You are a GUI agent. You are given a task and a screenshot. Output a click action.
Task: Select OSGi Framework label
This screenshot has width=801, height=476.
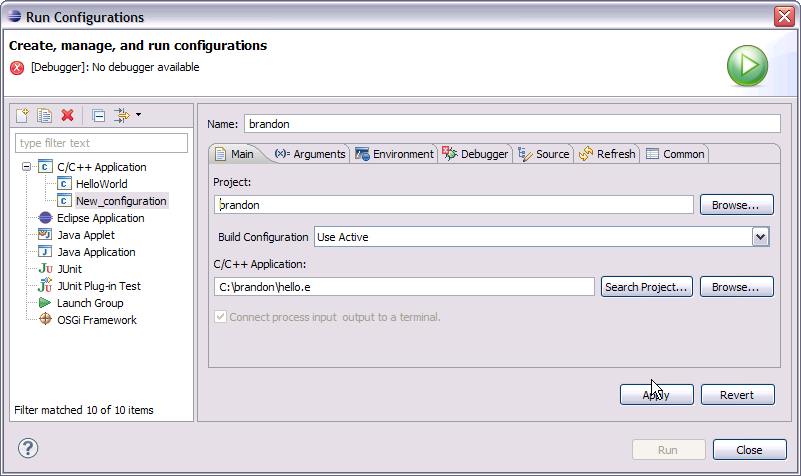click(x=97, y=320)
